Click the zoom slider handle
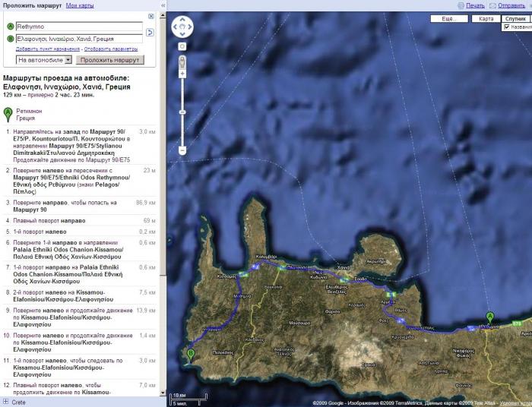 (182, 112)
